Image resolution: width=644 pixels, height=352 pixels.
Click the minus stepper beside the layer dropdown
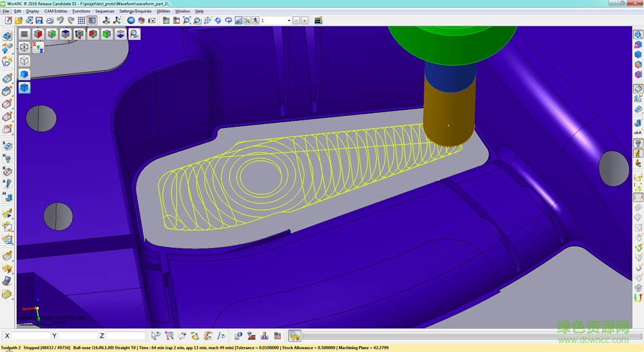click(x=296, y=21)
